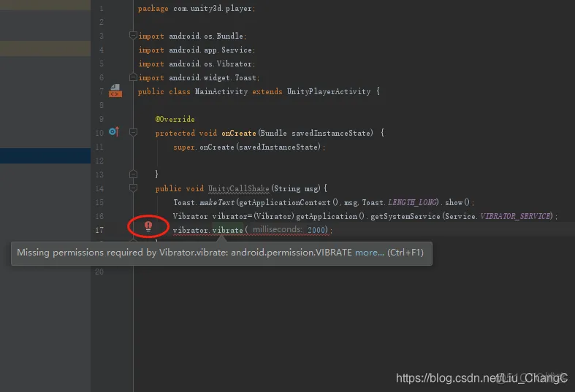Click the fold end marker on line 13
The width and height of the screenshot is (575, 392).
click(133, 174)
